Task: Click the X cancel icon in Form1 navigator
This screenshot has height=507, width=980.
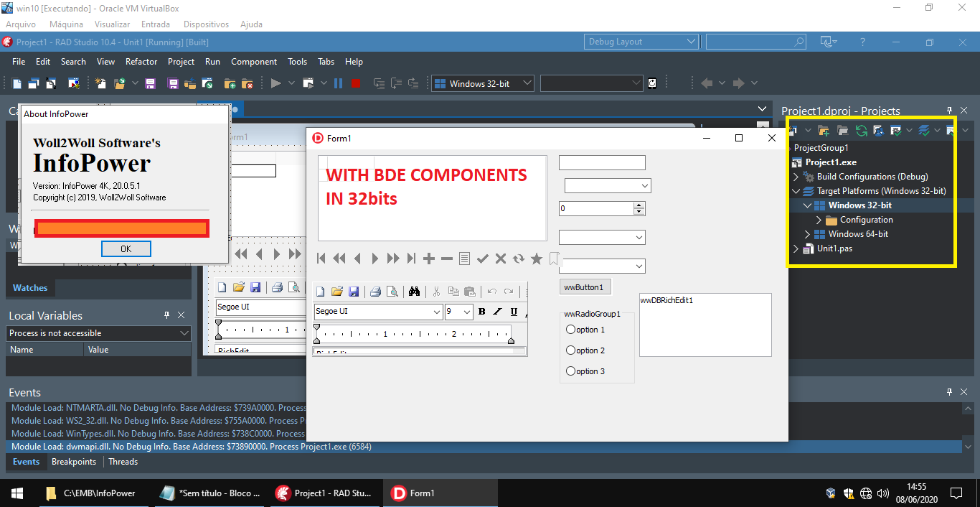Action: 501,259
